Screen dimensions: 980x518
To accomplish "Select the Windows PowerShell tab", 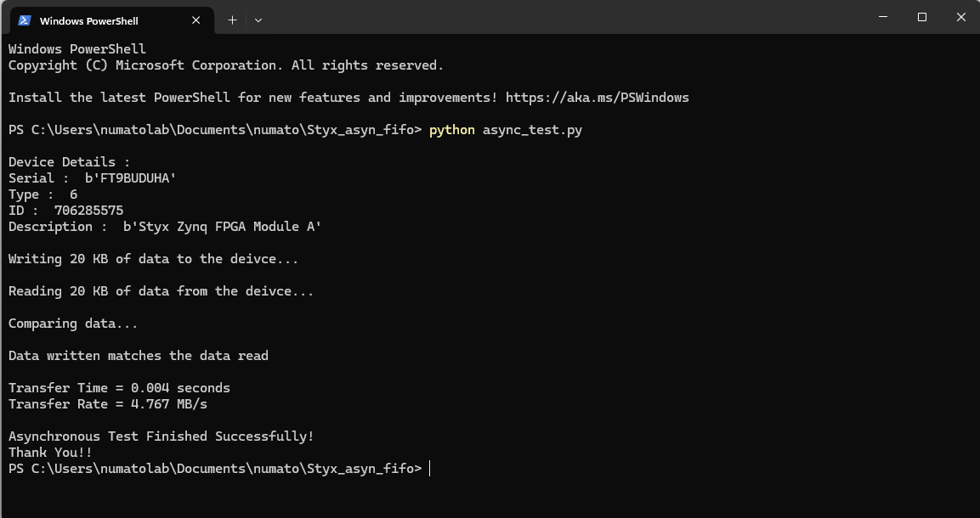I will [x=88, y=20].
